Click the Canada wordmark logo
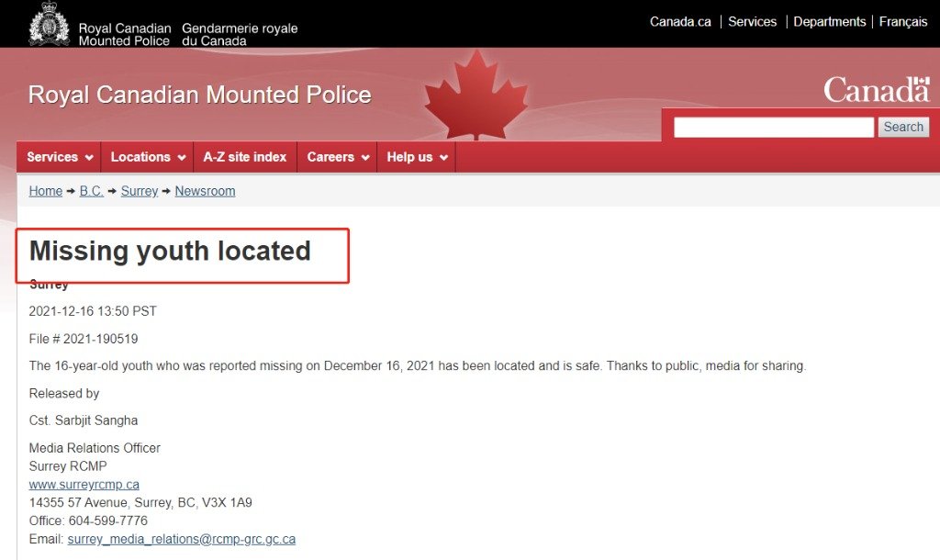This screenshot has width=940, height=560. (877, 90)
